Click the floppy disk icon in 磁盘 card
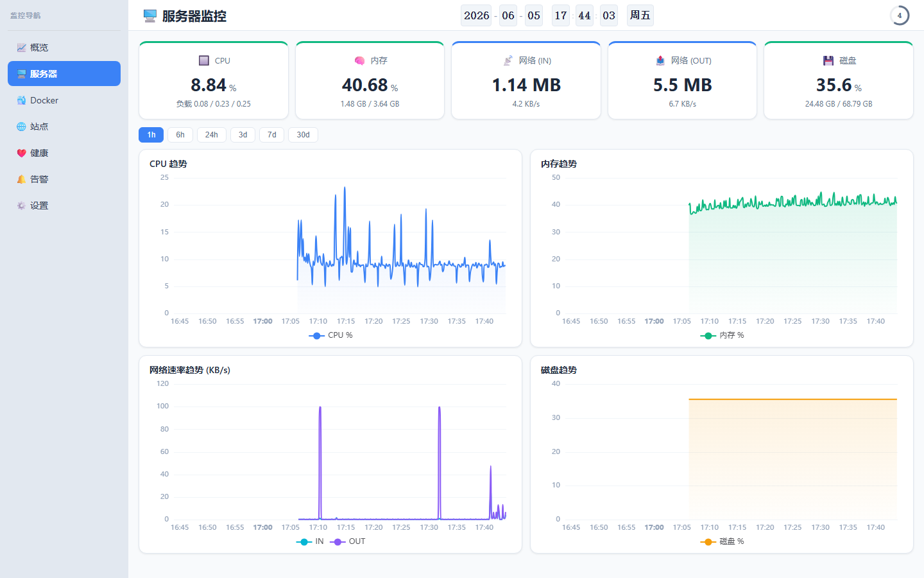The width and height of the screenshot is (924, 578). tap(828, 60)
